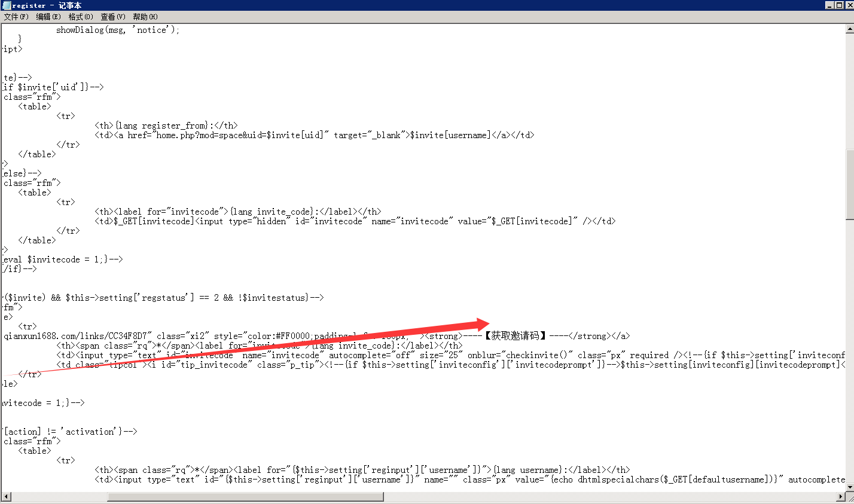
Task: Maximize the Notepad window
Action: point(839,5)
